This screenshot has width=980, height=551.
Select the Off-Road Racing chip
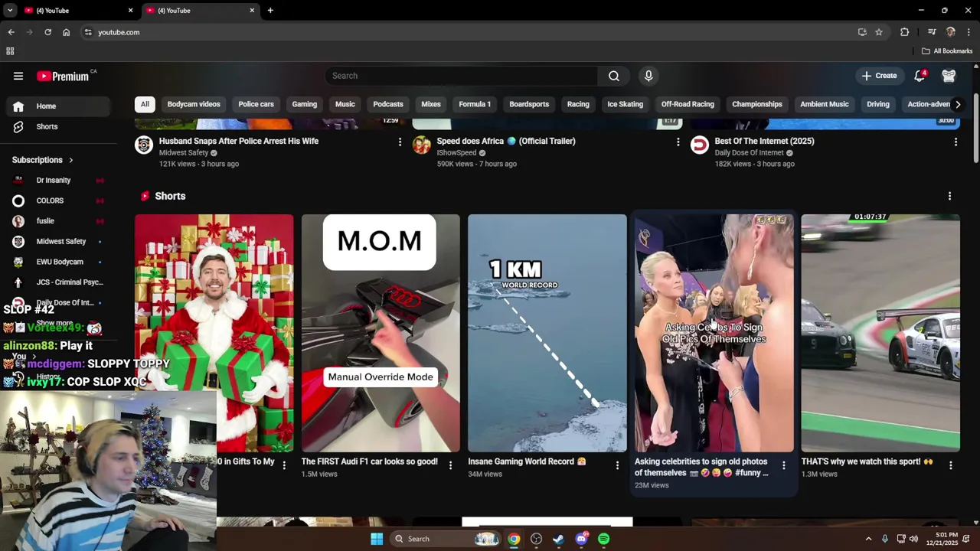coord(688,104)
